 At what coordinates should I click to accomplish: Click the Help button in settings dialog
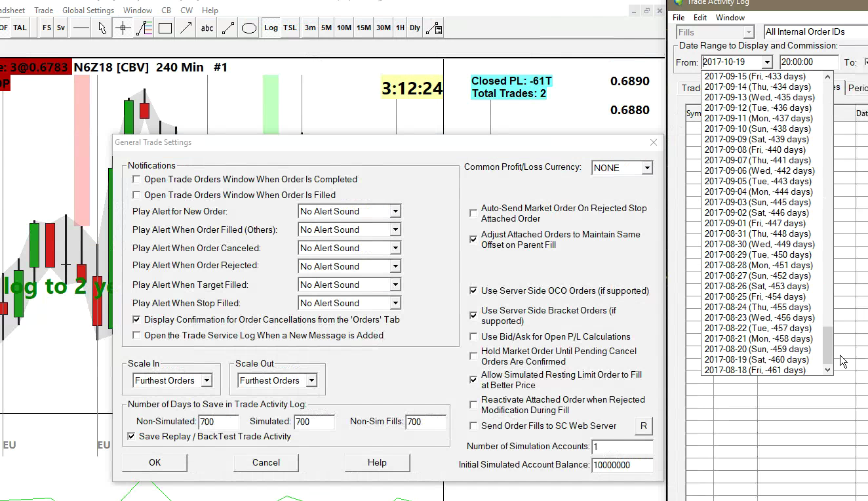coord(377,462)
